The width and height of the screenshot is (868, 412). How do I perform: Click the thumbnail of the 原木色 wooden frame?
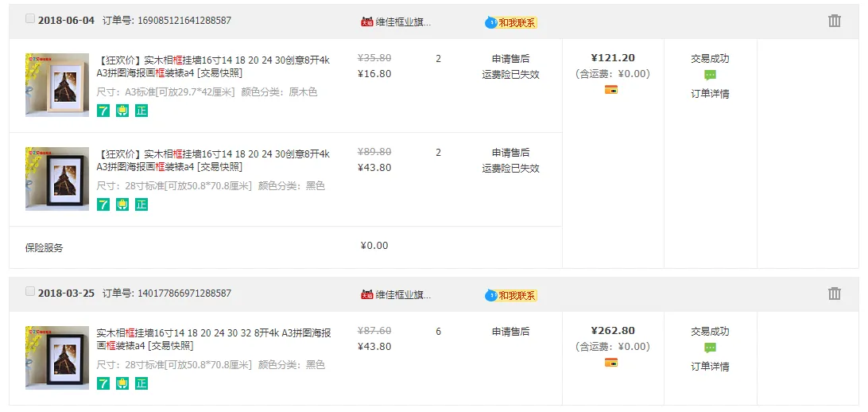click(x=57, y=85)
